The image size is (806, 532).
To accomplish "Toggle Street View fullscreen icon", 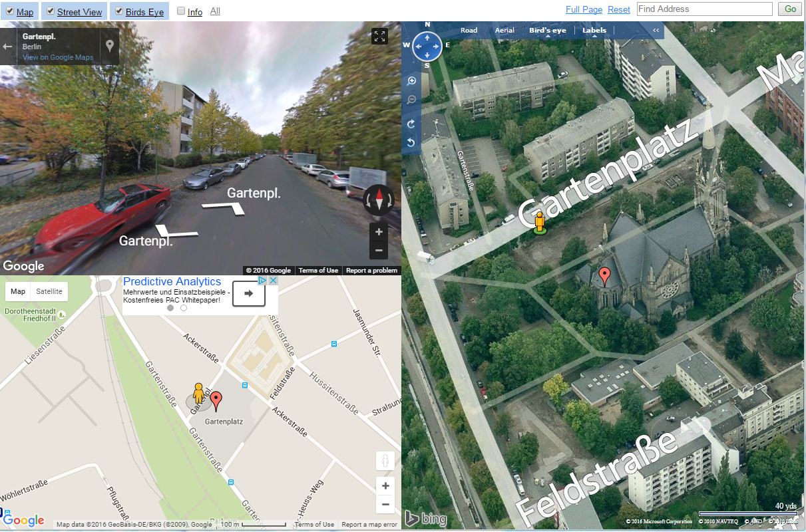I will point(379,37).
